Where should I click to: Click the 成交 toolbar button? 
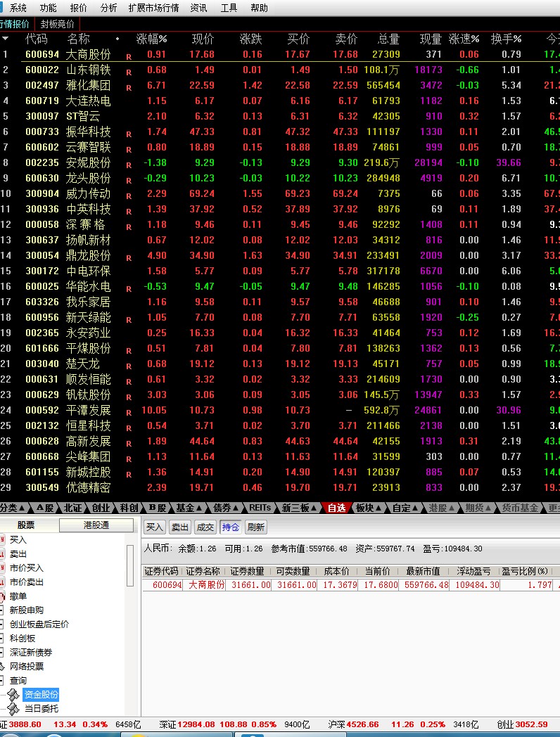point(205,527)
